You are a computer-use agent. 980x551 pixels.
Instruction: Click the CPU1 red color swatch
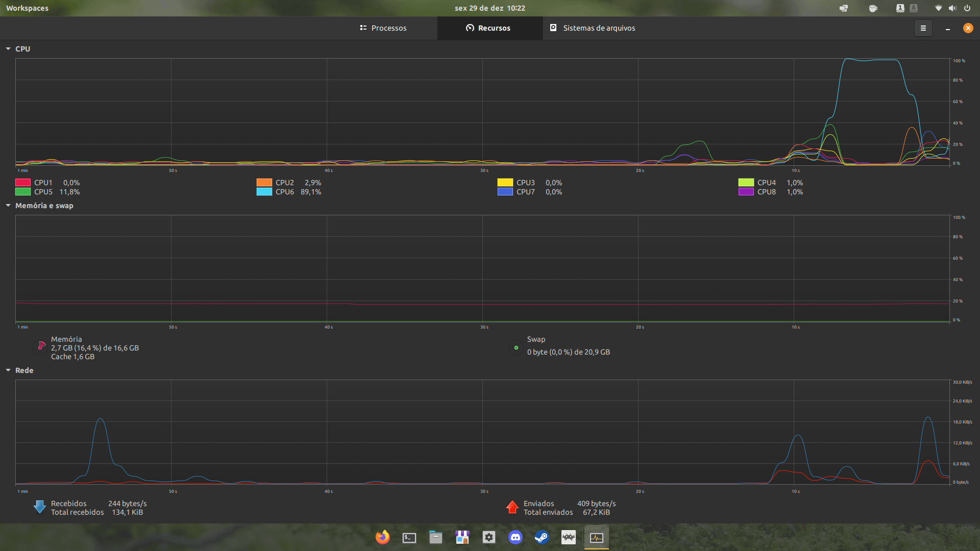pyautogui.click(x=23, y=183)
